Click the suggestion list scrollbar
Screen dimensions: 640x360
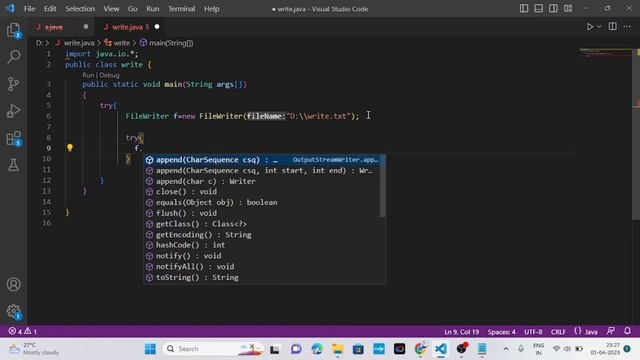(x=383, y=186)
